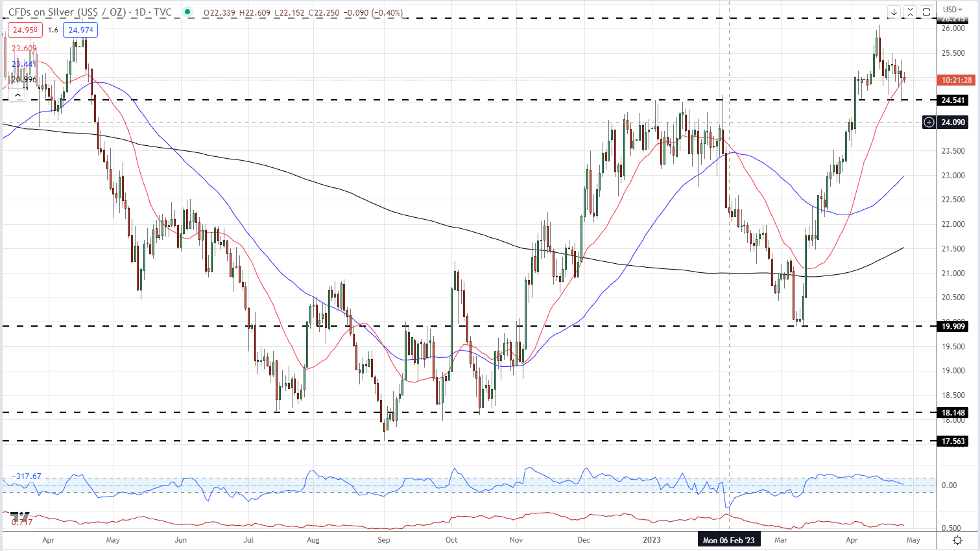Click the 0.500 scale label of bottom pane
The width and height of the screenshot is (980, 551).
pos(951,528)
